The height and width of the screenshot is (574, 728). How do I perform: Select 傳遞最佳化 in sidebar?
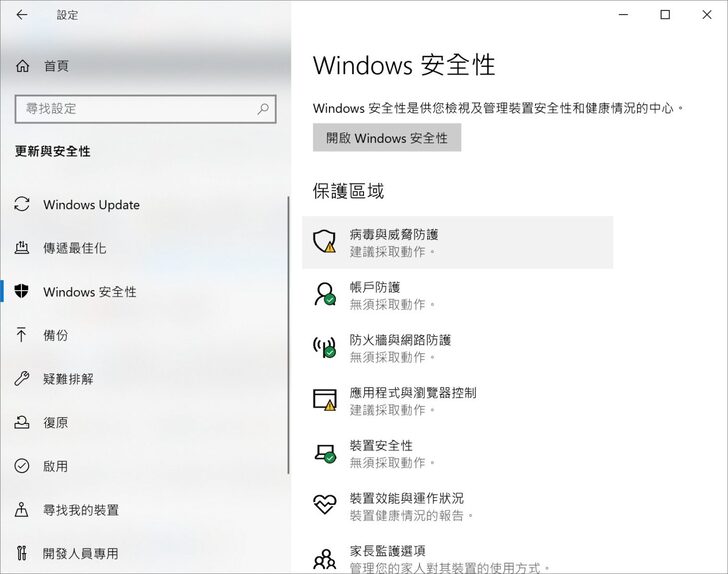144,248
